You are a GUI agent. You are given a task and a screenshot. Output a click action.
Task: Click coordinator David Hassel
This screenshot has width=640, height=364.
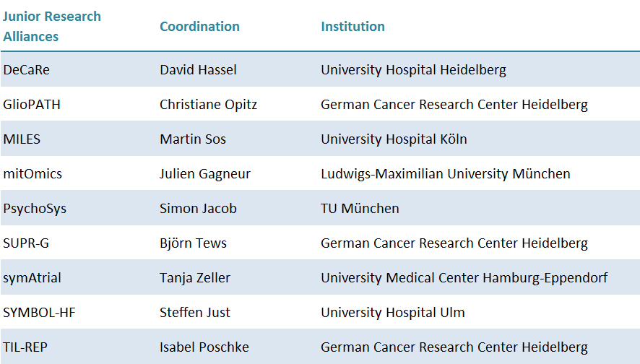(198, 70)
